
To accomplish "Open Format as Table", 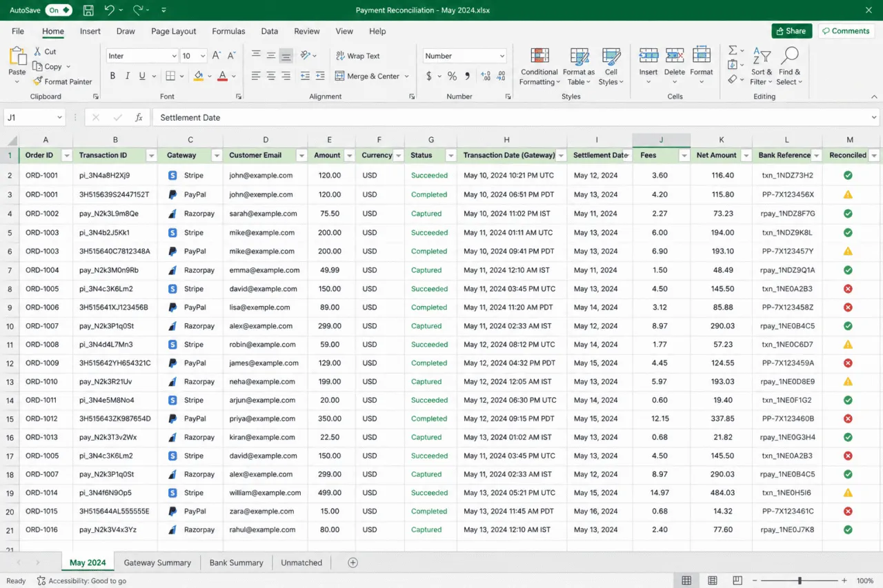I will tap(579, 66).
